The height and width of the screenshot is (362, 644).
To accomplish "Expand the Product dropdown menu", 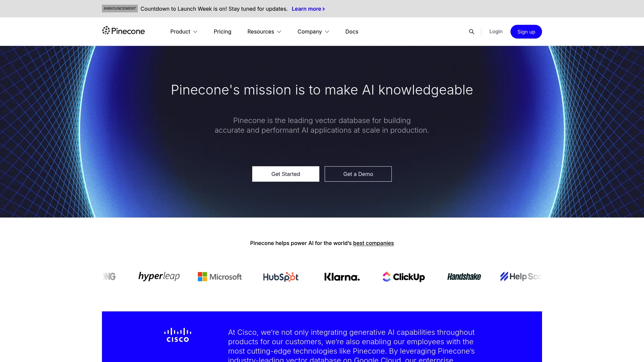I will coord(183,32).
